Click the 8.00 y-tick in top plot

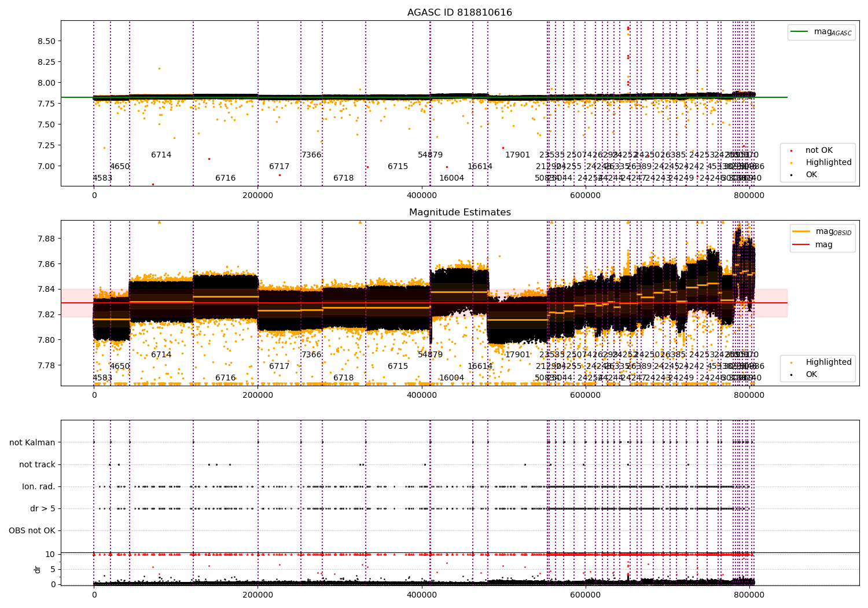click(47, 83)
